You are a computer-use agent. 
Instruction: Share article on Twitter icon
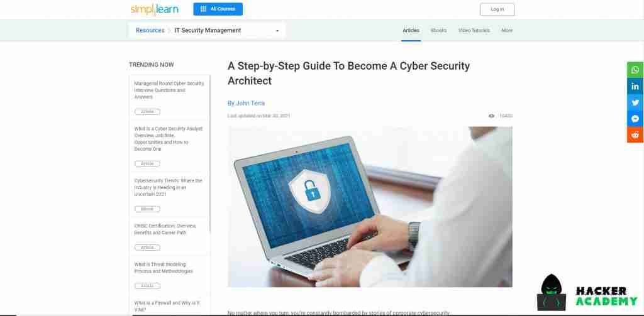pos(635,102)
